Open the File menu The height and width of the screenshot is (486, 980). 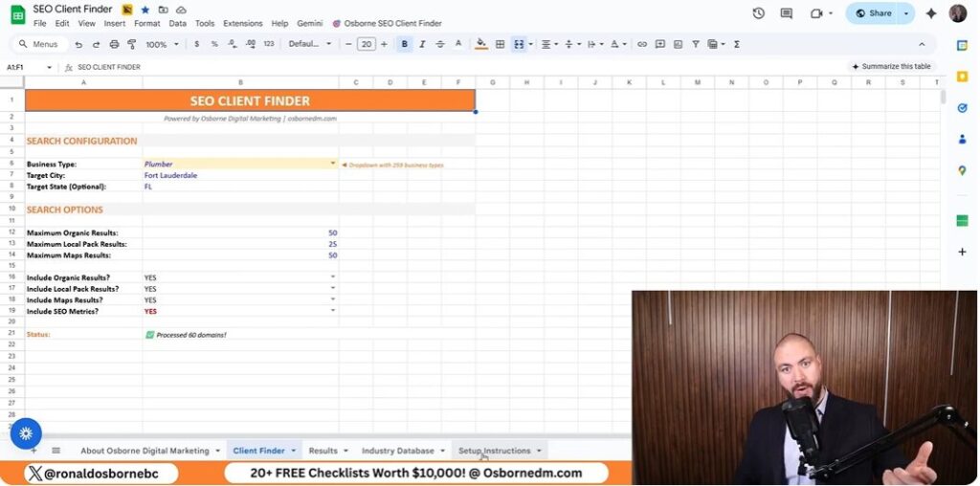click(40, 24)
